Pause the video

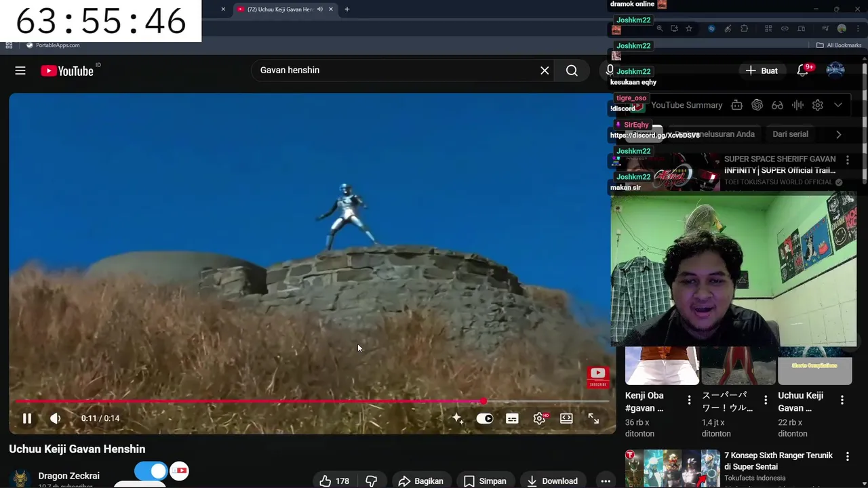tap(27, 419)
